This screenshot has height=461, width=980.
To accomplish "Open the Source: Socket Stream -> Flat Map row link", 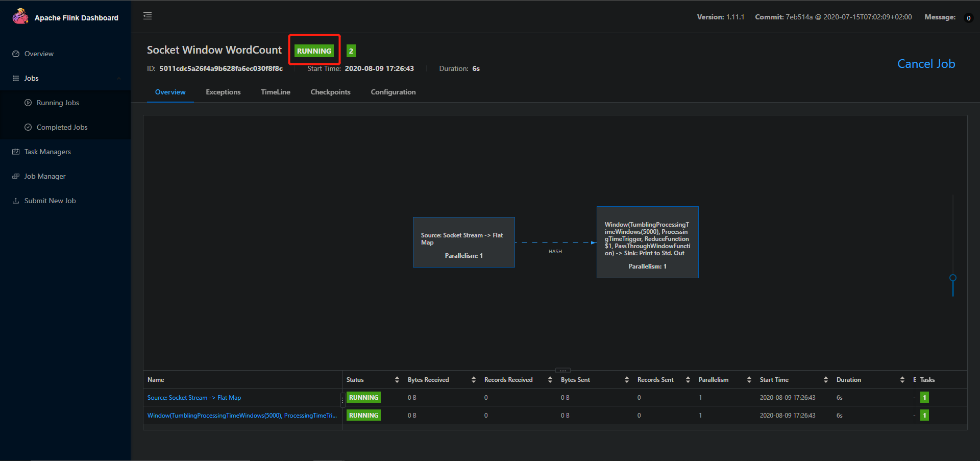I will tap(194, 398).
